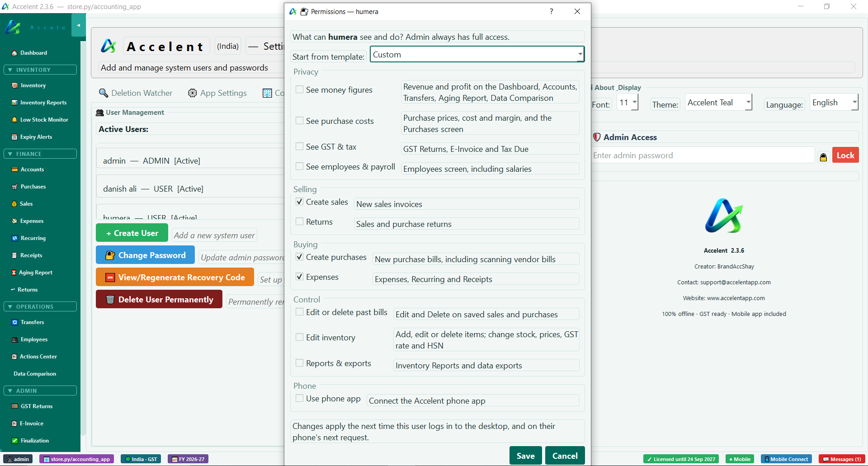Viewport: 868px width, 466px height.
Task: Click the red Lock button
Action: [845, 155]
